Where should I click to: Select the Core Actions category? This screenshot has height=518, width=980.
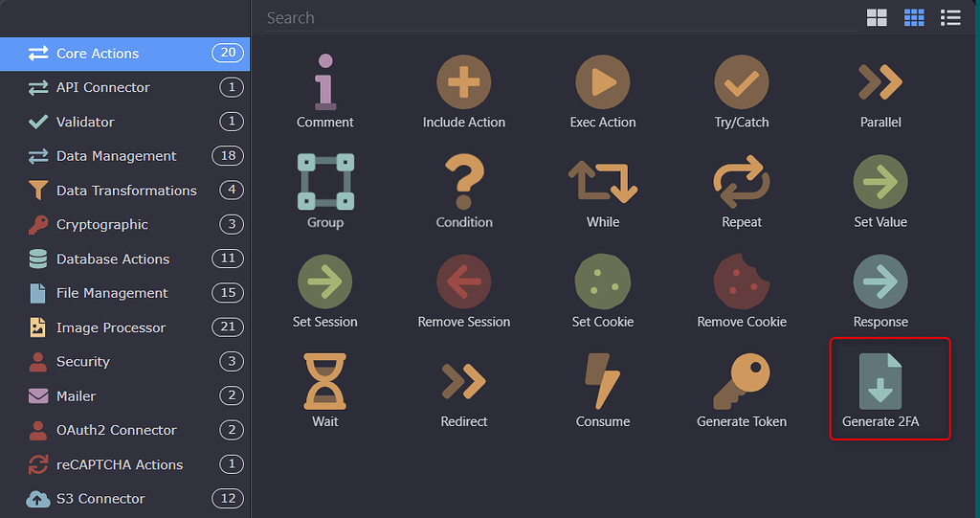click(x=98, y=54)
